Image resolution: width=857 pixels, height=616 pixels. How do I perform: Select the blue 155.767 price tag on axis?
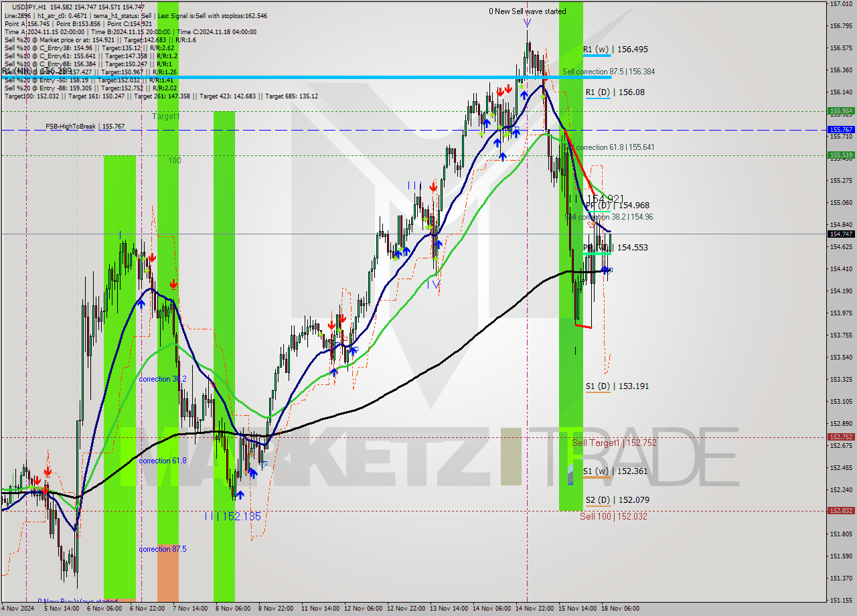(x=841, y=130)
